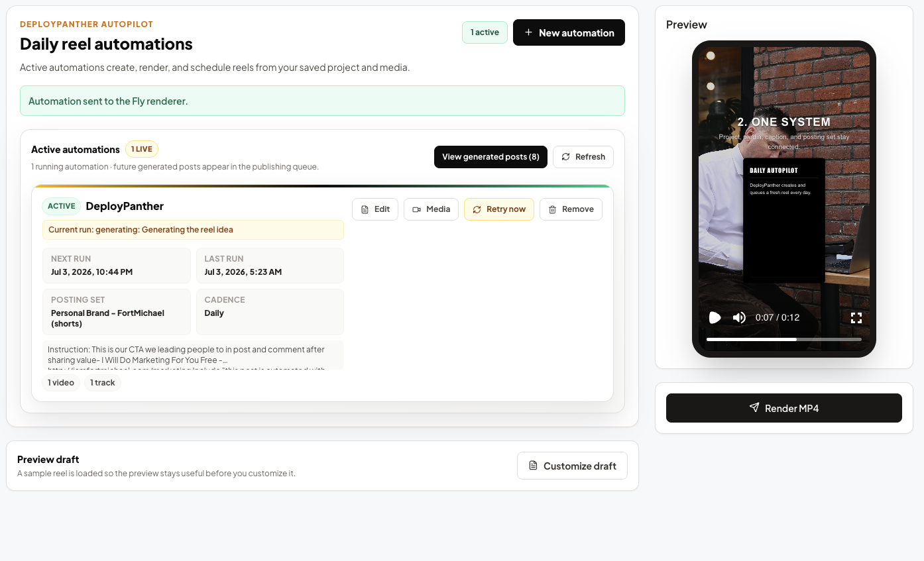Click the 1 active badge
The image size is (924, 561).
[485, 32]
